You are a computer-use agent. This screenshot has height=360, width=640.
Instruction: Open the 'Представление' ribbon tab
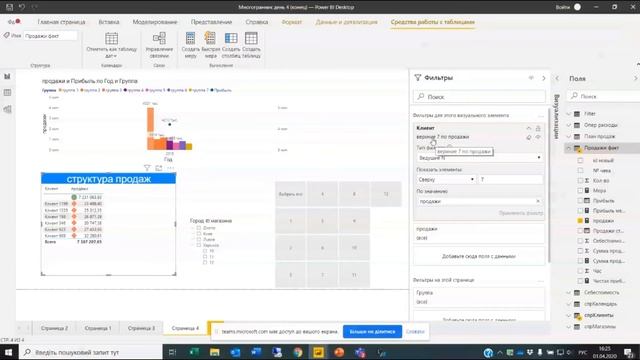[211, 22]
